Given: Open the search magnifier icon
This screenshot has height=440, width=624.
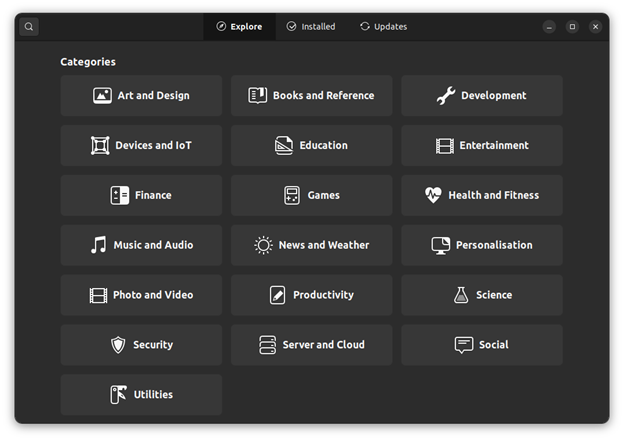Looking at the screenshot, I should 29,27.
